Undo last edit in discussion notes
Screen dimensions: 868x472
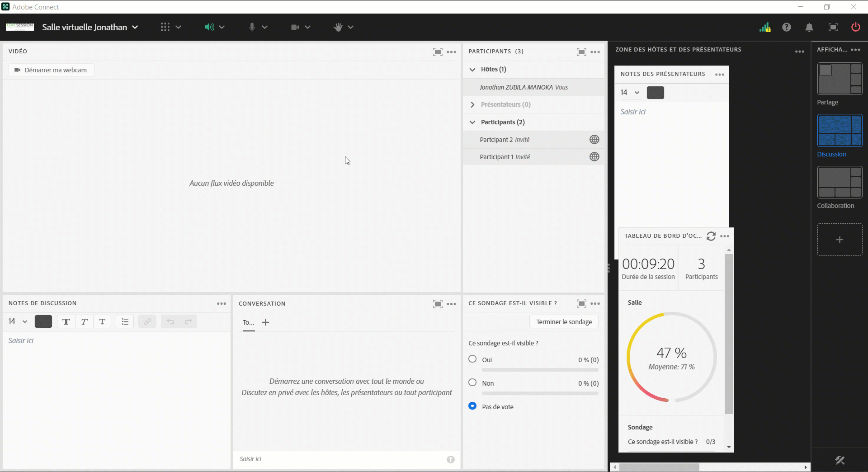click(170, 322)
